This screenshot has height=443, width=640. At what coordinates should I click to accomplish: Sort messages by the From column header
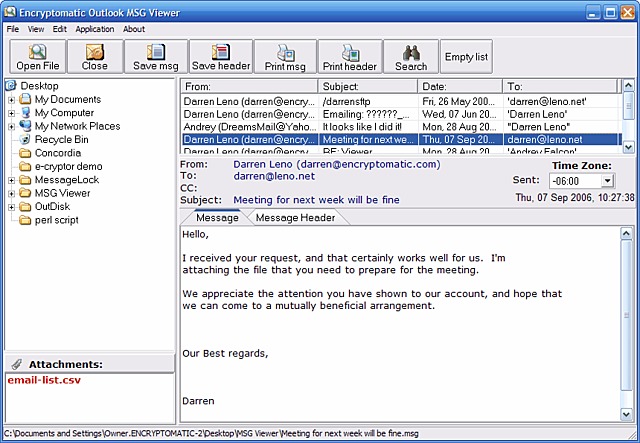(249, 86)
